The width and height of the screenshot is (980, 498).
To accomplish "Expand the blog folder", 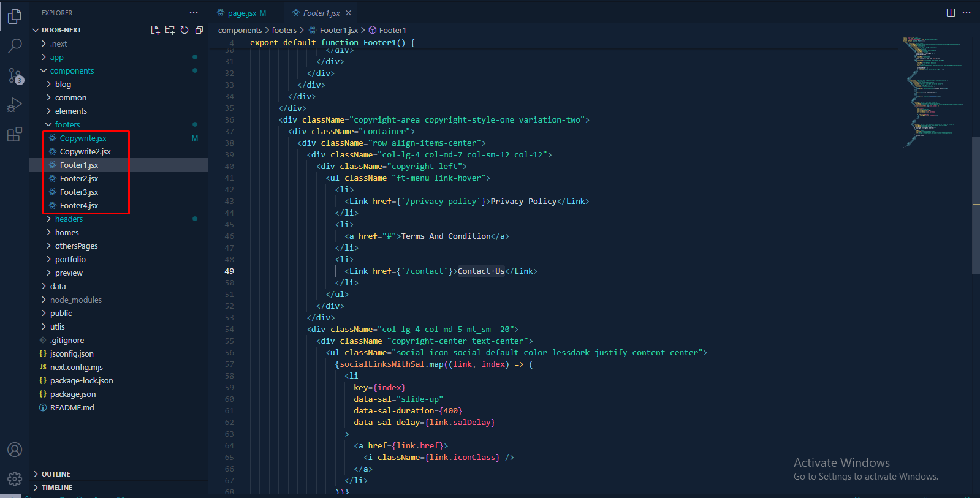I will 118,84.
